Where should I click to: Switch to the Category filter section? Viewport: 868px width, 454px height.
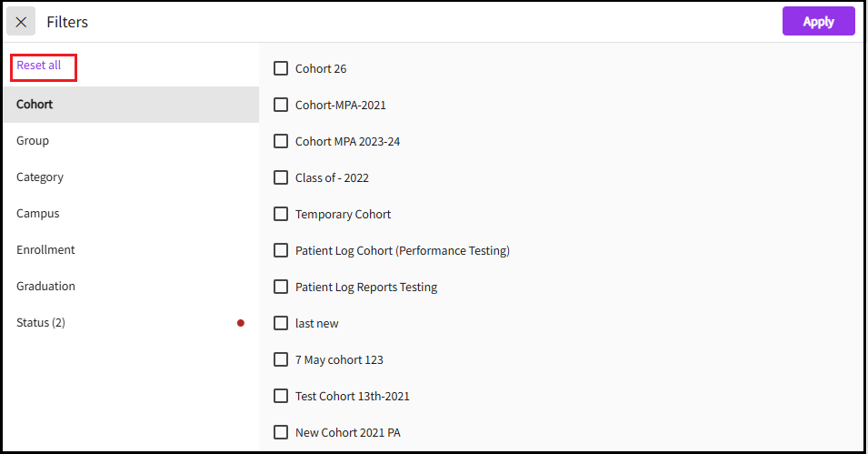tap(40, 177)
